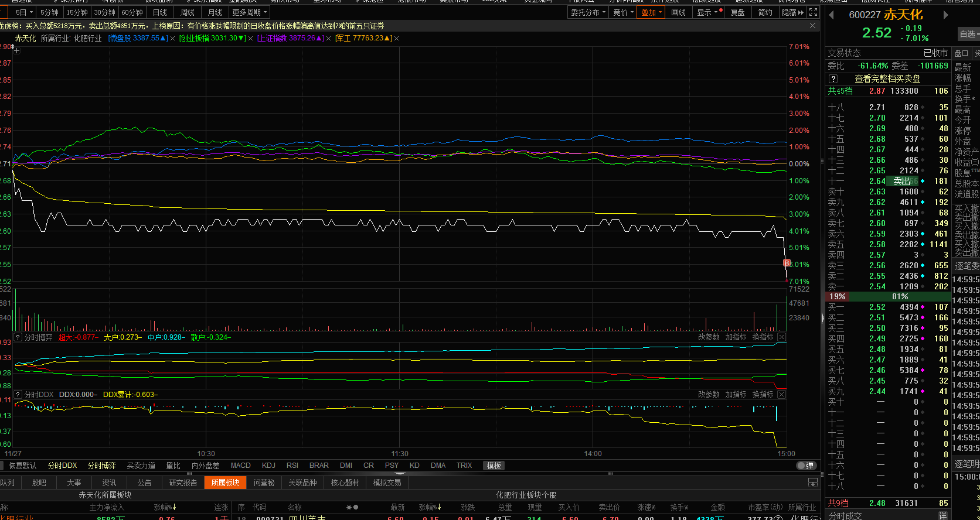Collapse the side panel splitter arrow
The width and height of the screenshot is (980, 520).
click(822, 318)
